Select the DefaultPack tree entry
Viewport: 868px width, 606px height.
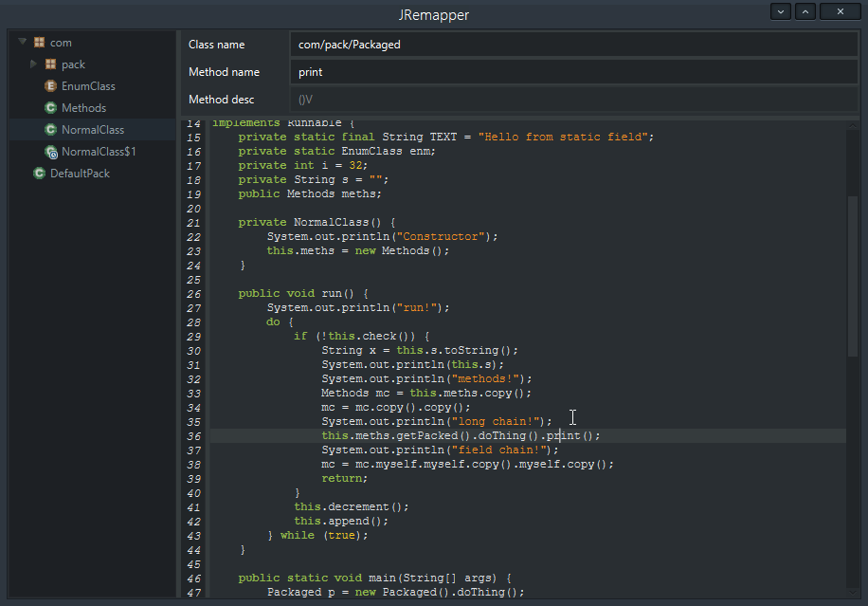(80, 174)
